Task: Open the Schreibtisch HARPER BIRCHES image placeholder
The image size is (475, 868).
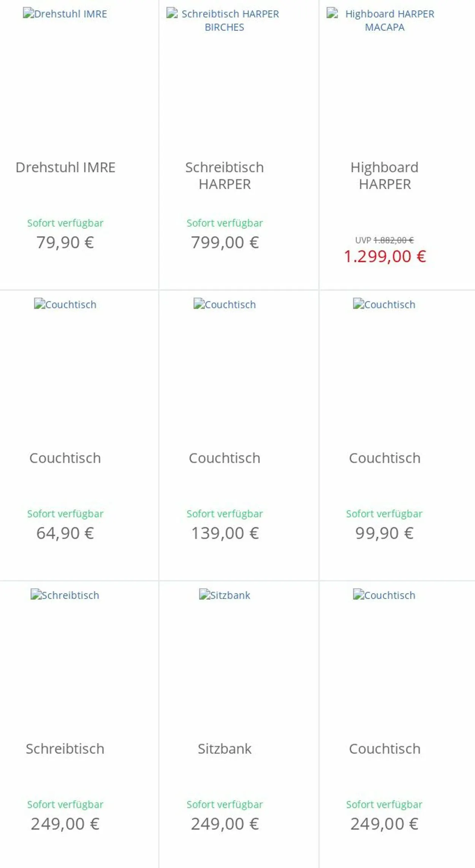Action: [x=224, y=21]
